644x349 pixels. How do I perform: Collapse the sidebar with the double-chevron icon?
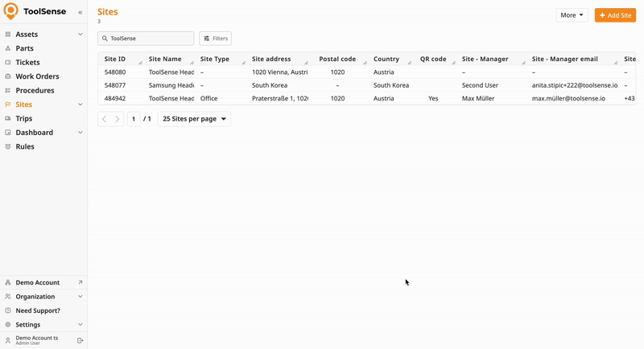click(80, 12)
